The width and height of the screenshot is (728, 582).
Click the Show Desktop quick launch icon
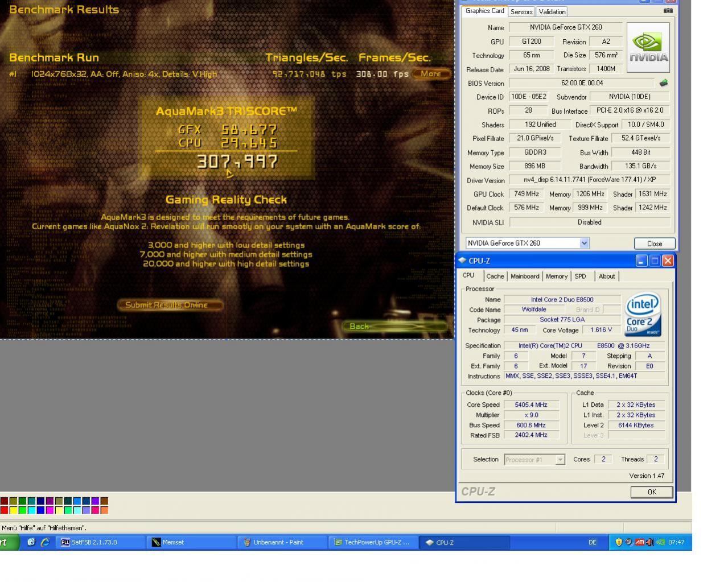pos(31,542)
